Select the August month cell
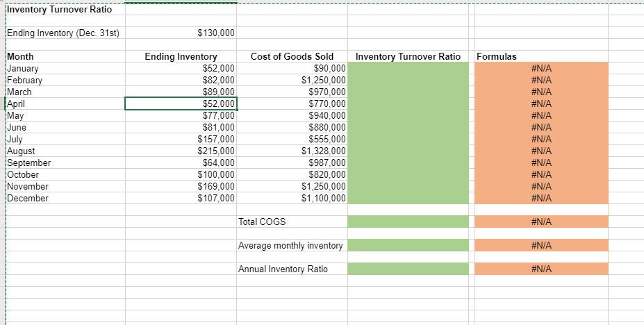644x325 pixels. click(66, 151)
